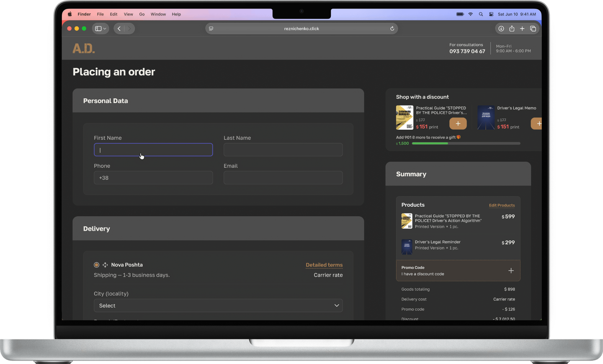Click the "Carrier rate" value in Summary
The height and width of the screenshot is (364, 603).
[504, 299]
